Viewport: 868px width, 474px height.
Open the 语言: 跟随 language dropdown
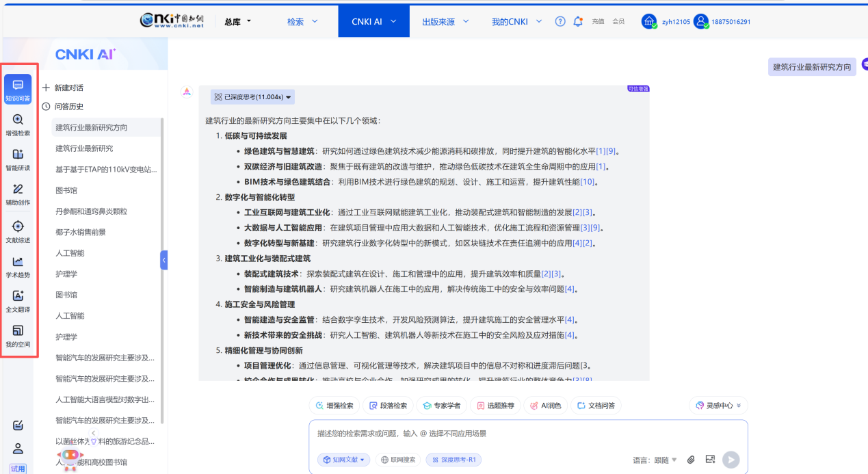[x=655, y=460]
